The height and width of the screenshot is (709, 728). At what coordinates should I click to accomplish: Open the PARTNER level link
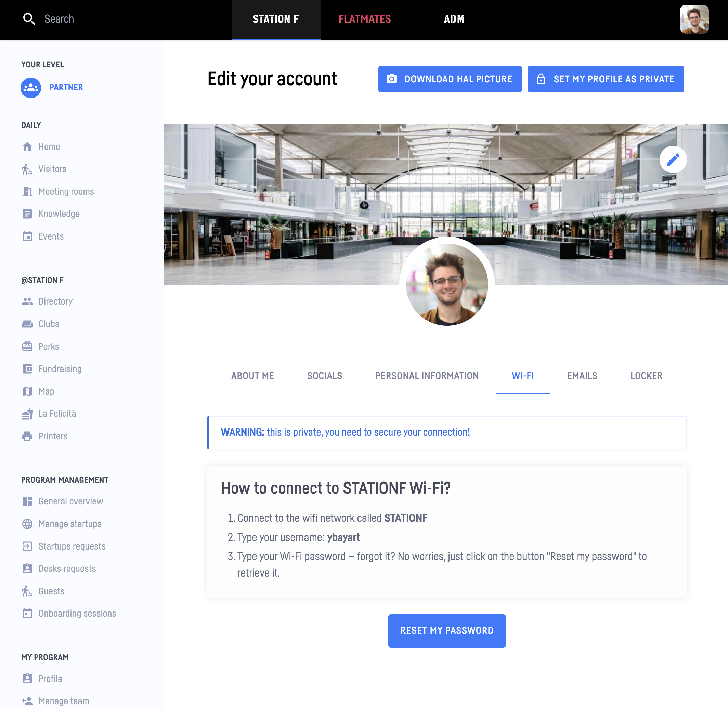point(66,88)
